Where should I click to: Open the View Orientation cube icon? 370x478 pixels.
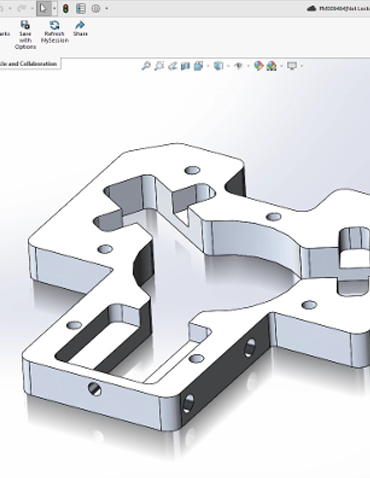pos(198,66)
